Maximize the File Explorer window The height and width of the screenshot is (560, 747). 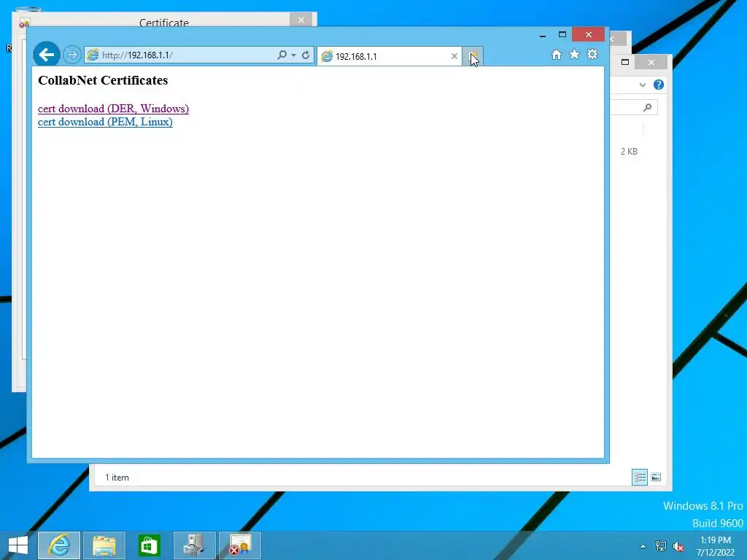pos(625,62)
